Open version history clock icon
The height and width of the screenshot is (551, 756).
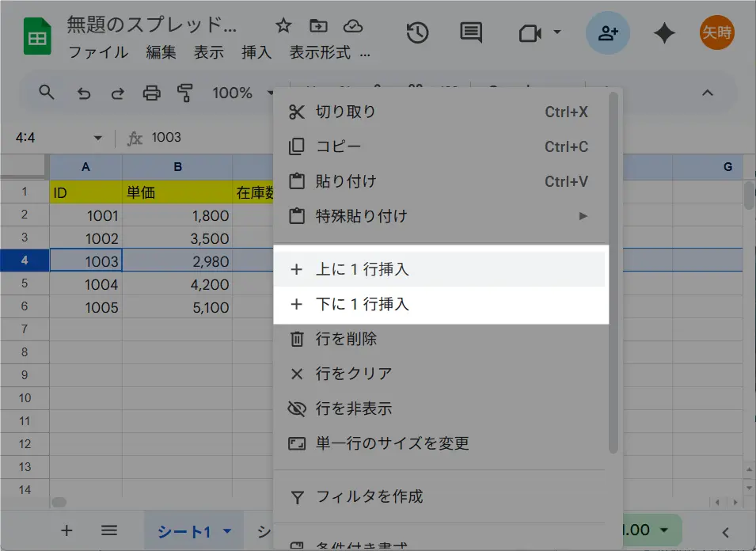(x=417, y=32)
